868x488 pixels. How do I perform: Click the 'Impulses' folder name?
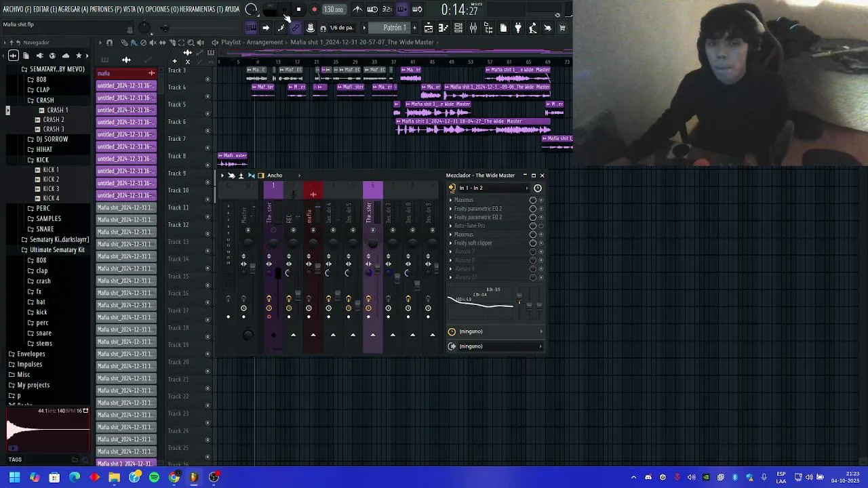tap(30, 364)
